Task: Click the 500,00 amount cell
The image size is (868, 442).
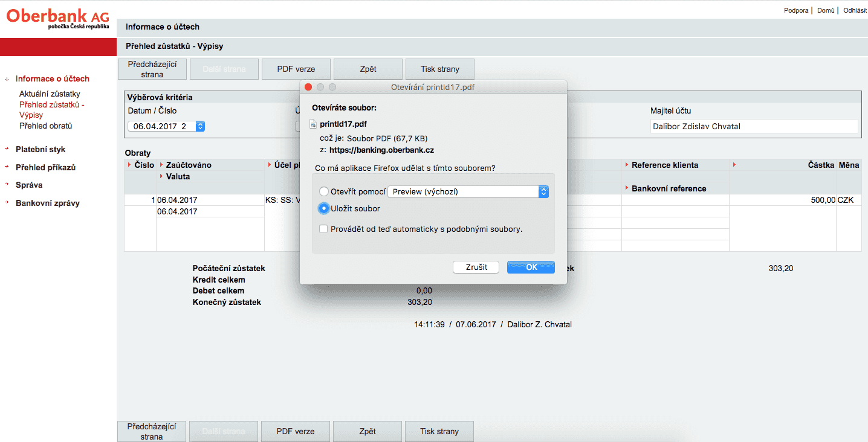Action: pos(782,200)
